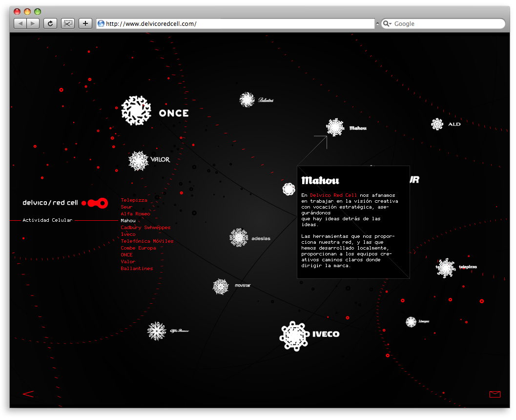Open the movistar brand icon
516x420 pixels.
pos(221,287)
